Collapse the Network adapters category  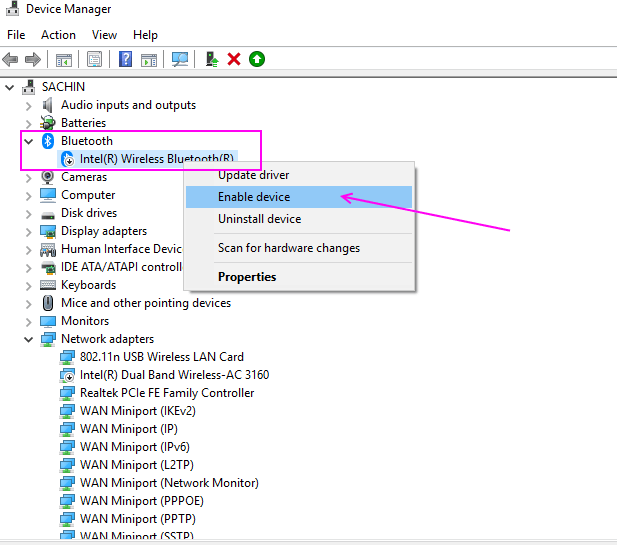(29, 339)
